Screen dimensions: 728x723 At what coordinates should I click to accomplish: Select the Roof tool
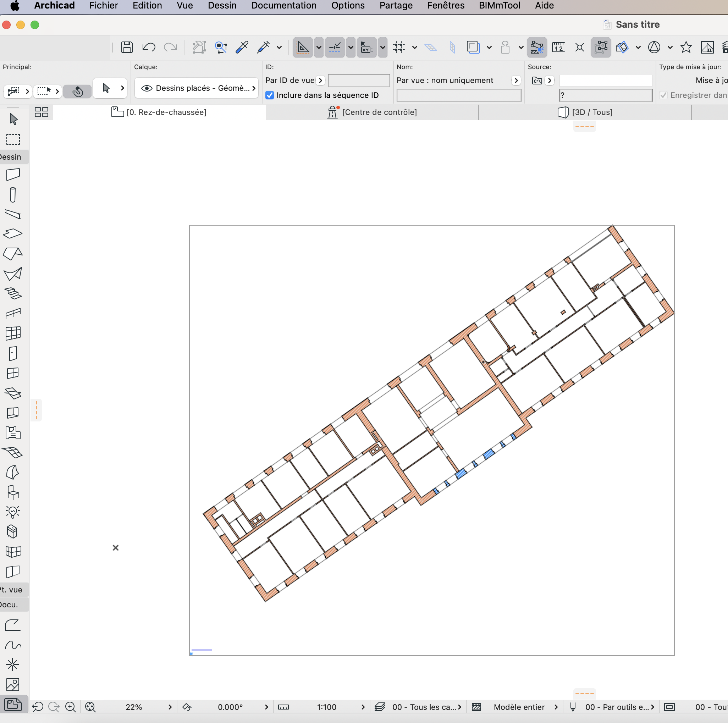tap(13, 254)
